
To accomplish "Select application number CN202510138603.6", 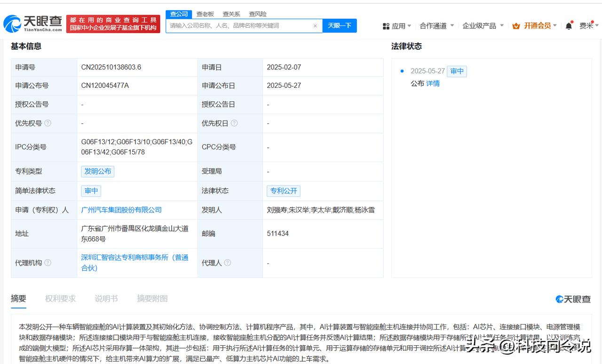I will coord(111,67).
